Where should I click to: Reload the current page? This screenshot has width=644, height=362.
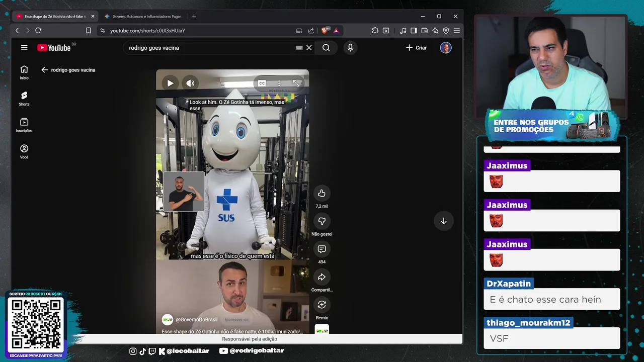point(38,31)
